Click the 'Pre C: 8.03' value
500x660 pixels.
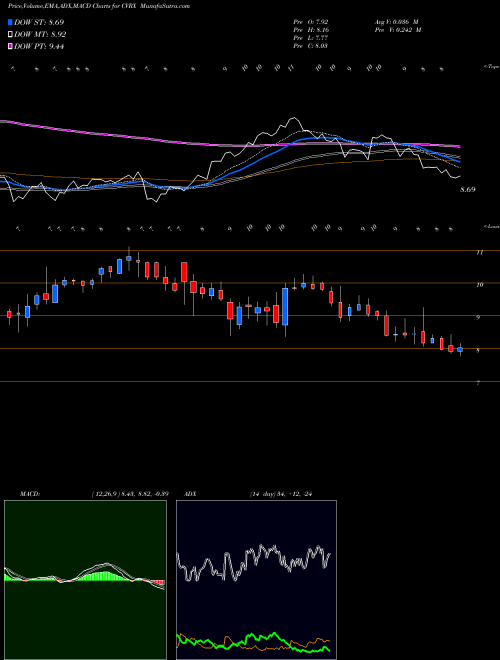(x=311, y=46)
